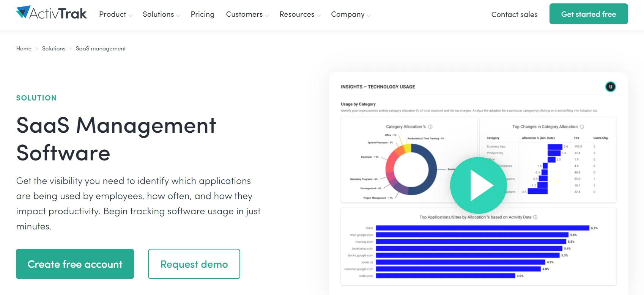
Task: Open the Resources navigation item
Action: pyautogui.click(x=297, y=14)
